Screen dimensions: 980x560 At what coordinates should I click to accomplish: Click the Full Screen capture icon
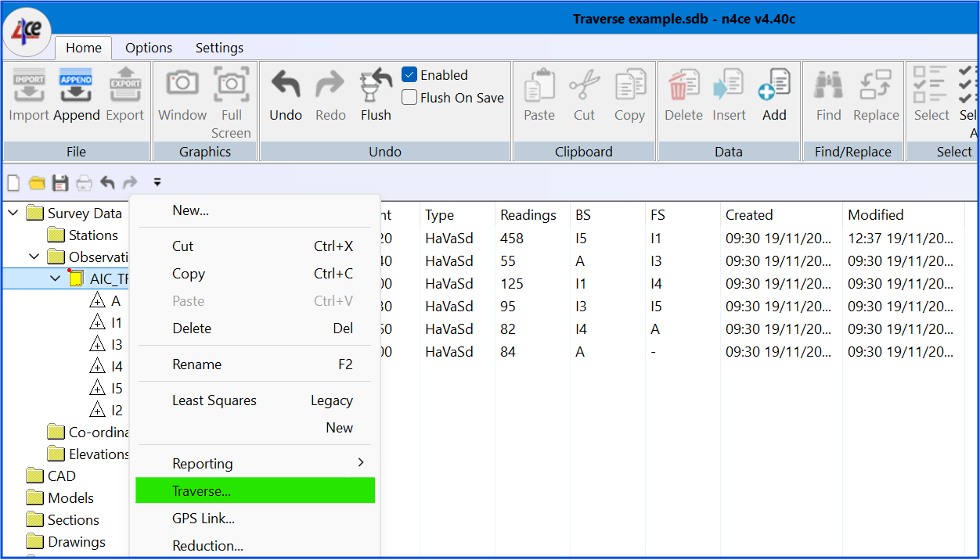[231, 84]
